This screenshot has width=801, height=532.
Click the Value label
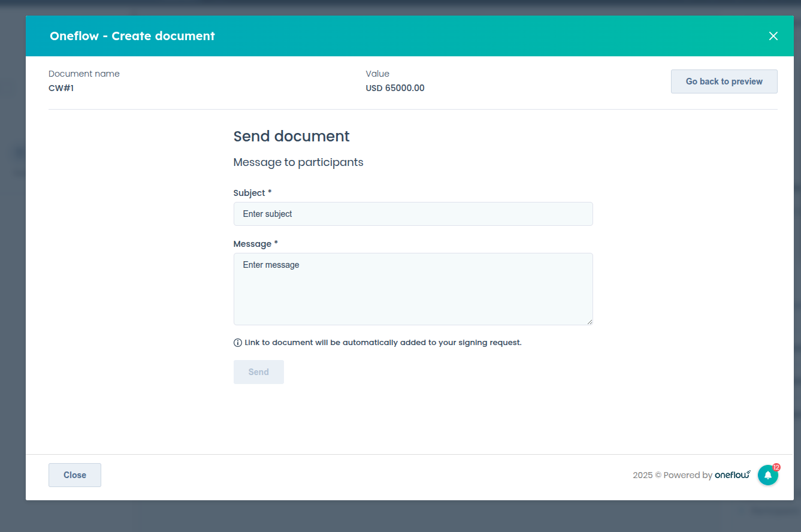[377, 74]
